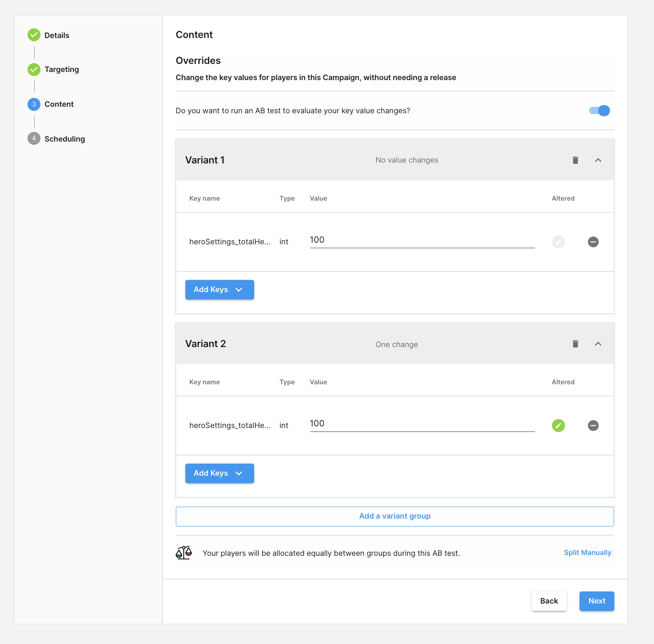The image size is (654, 644).
Task: Collapse the Variant 2 panel
Action: tap(598, 344)
